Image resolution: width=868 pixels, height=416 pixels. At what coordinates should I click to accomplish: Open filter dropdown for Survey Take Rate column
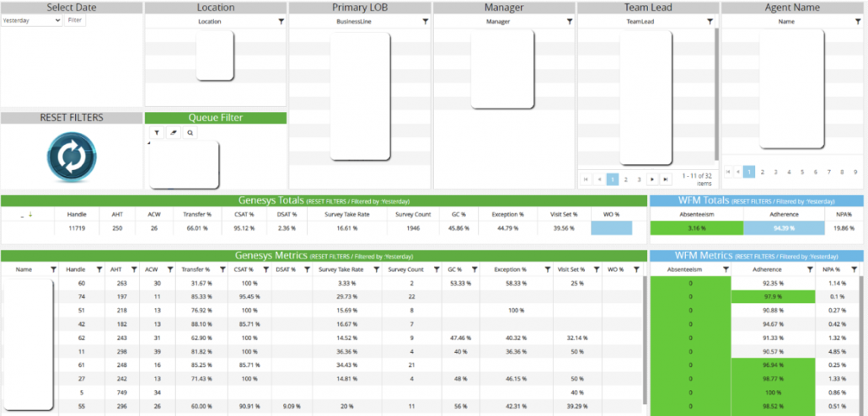click(x=377, y=269)
